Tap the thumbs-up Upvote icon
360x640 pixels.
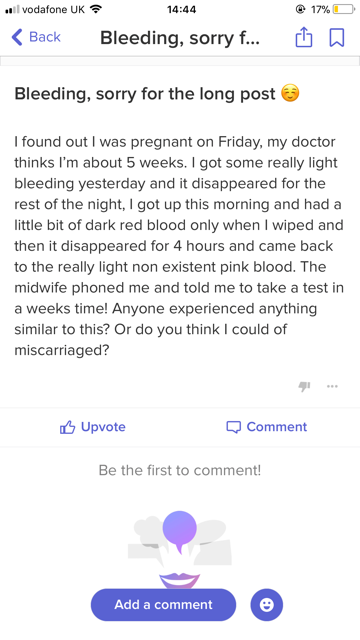pyautogui.click(x=68, y=427)
